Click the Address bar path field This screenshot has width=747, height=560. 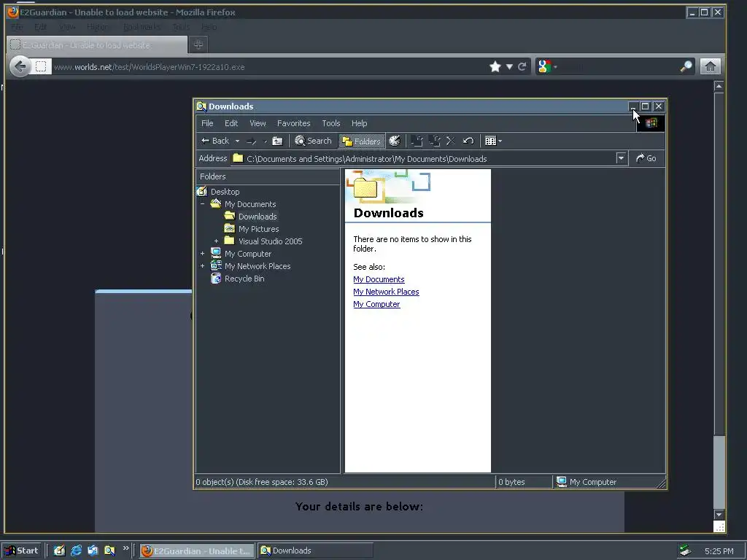[x=423, y=158]
